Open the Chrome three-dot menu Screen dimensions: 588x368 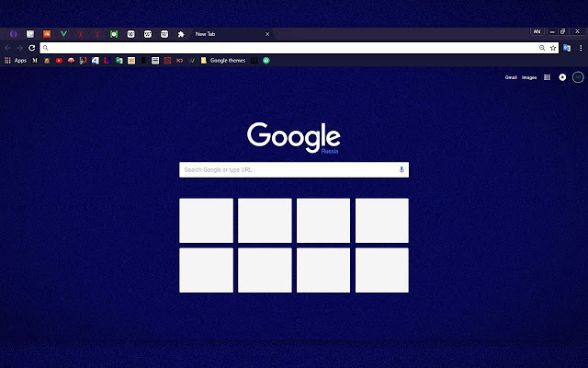(581, 48)
